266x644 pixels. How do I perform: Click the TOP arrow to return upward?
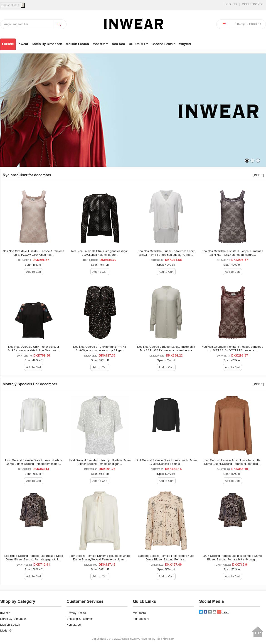(257, 631)
